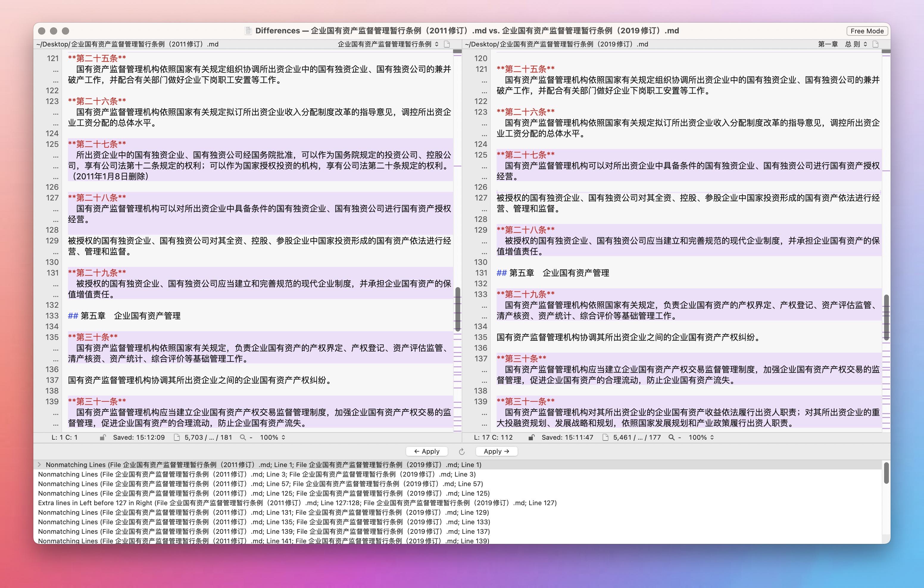Click left document count 5,703 / ... / 181
The width and height of the screenshot is (924, 588).
(208, 438)
